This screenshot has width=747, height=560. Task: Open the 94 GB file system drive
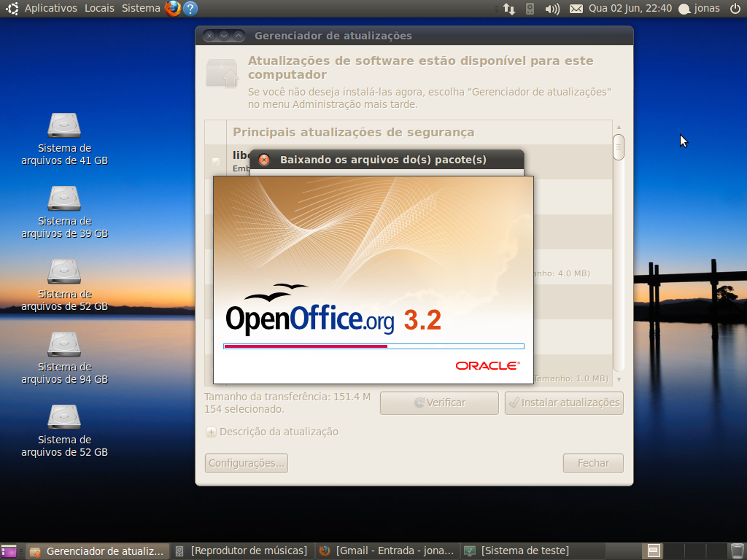click(64, 357)
